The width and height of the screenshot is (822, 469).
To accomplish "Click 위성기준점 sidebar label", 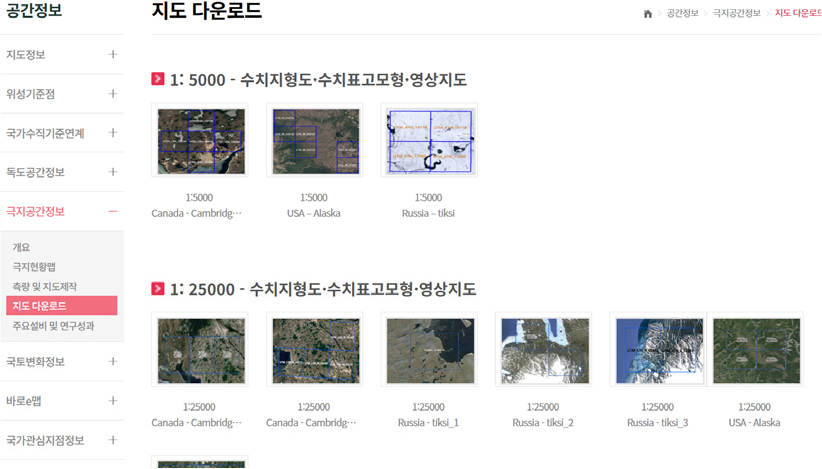I will (30, 94).
